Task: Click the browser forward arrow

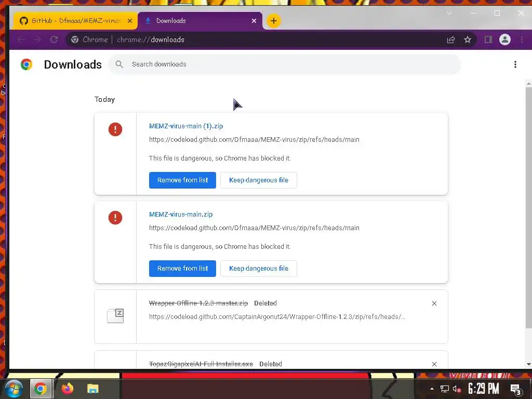Action: click(x=37, y=39)
